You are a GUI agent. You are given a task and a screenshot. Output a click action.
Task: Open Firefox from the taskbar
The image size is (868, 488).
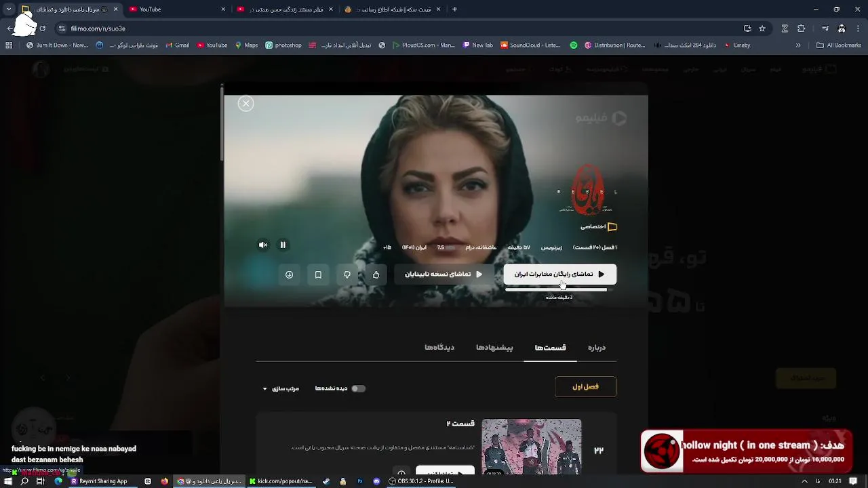tap(164, 481)
